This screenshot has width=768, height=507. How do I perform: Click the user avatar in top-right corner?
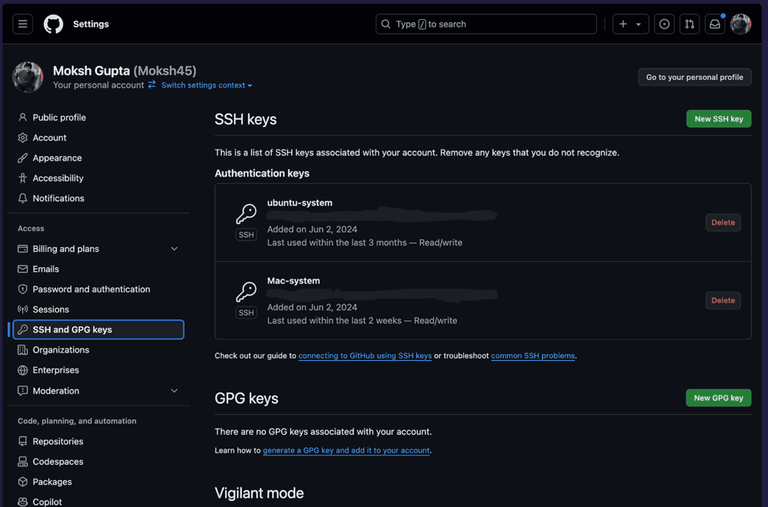(741, 24)
